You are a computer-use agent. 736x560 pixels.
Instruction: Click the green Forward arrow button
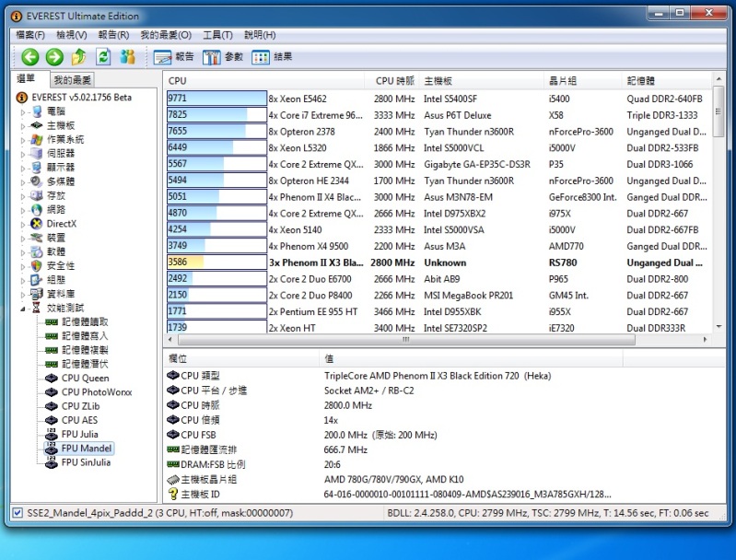[54, 57]
